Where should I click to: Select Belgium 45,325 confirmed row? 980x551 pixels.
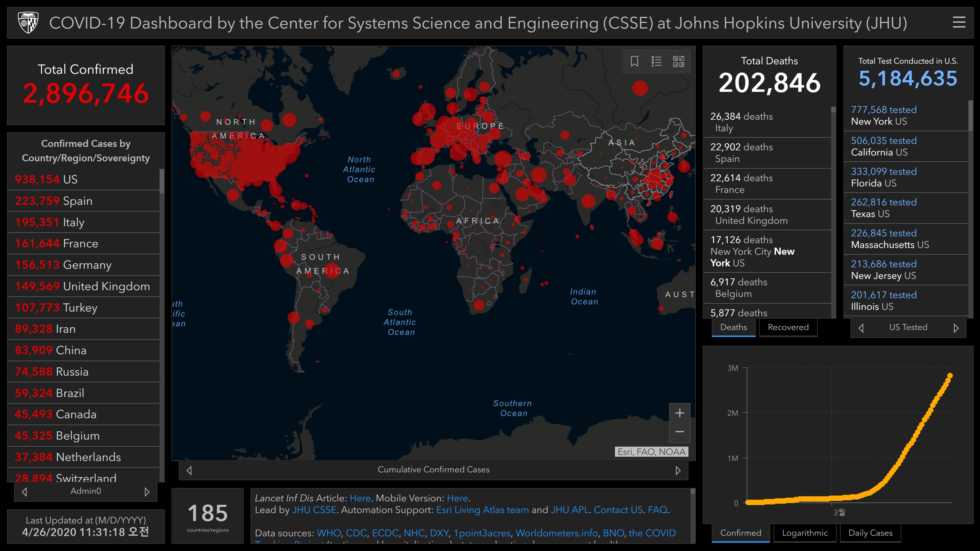click(83, 435)
